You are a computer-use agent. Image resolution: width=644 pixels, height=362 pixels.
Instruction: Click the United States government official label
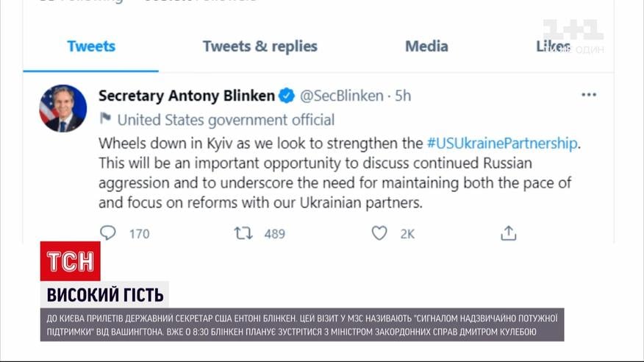(226, 120)
